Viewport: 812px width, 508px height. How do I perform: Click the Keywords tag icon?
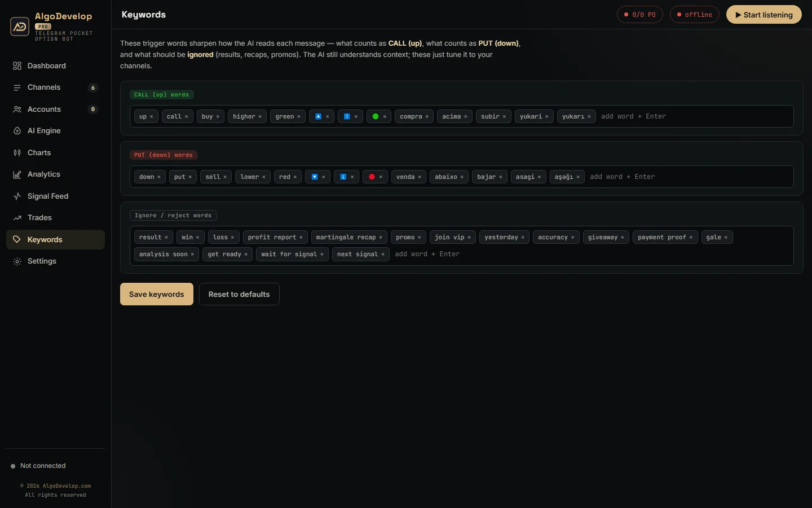click(x=17, y=240)
